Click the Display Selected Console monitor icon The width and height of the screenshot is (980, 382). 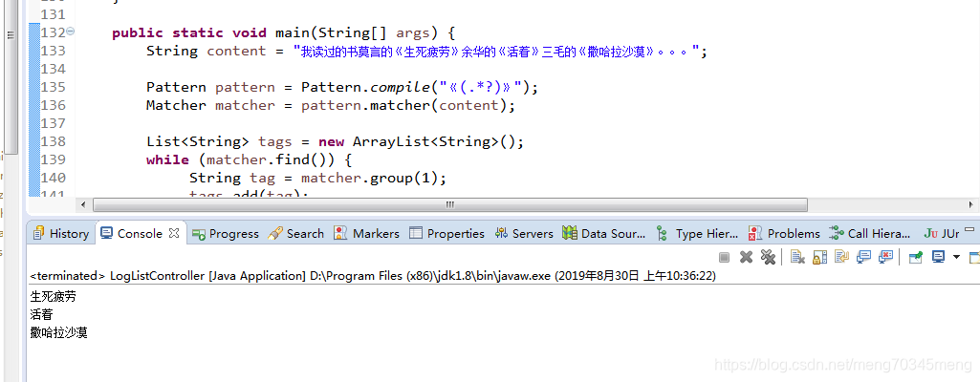[938, 257]
